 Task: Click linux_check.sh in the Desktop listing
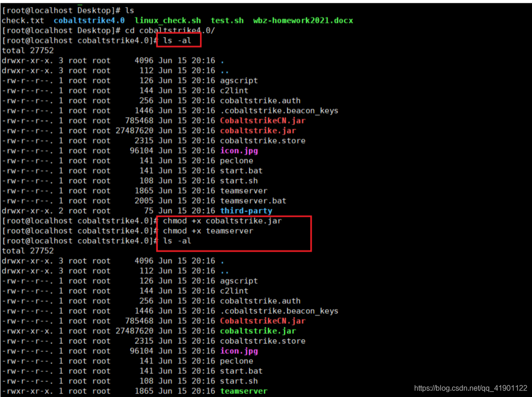coord(167,21)
